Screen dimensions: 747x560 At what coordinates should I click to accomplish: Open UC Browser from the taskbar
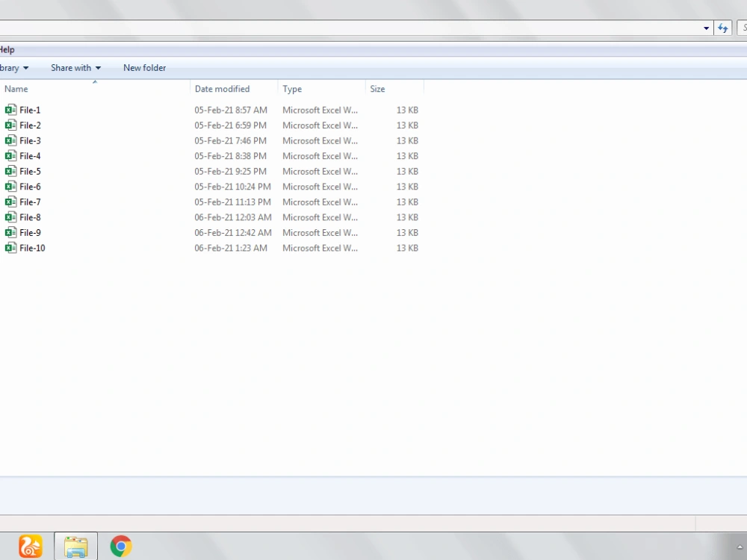pos(31,546)
